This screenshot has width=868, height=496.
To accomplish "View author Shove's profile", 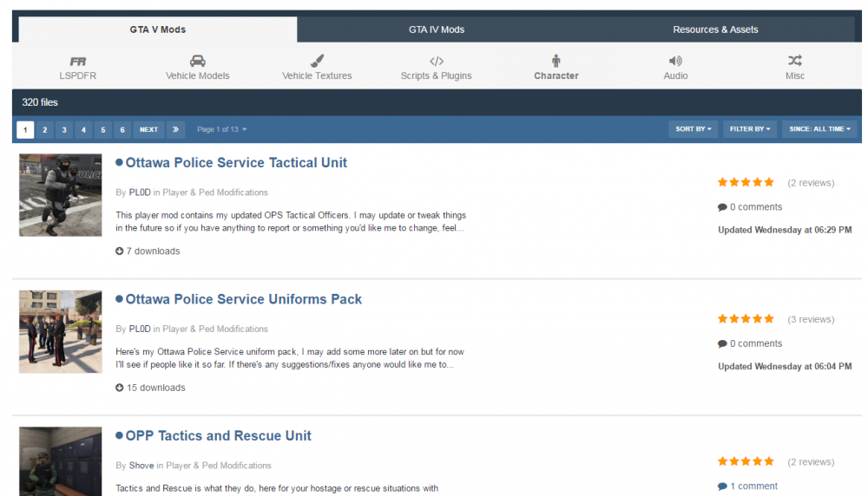I will [141, 466].
